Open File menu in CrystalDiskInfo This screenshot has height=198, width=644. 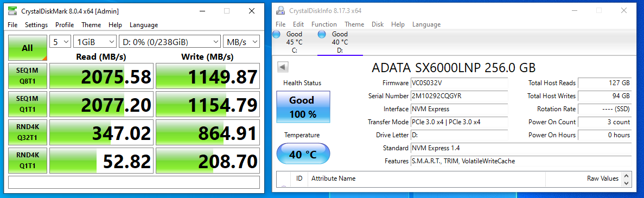click(x=280, y=24)
